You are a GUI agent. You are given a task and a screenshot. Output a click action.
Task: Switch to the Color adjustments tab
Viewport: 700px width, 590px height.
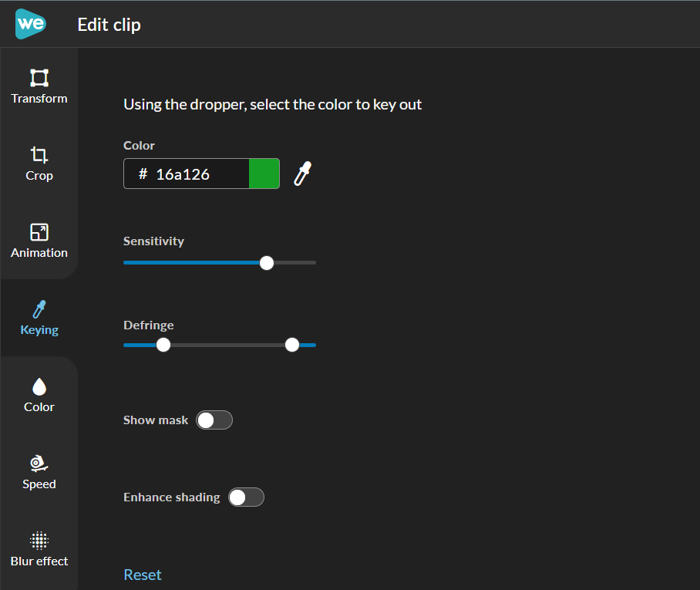click(39, 395)
